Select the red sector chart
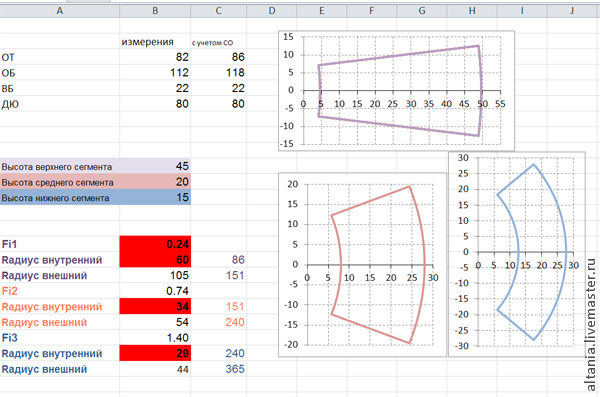Image resolution: width=600 pixels, height=397 pixels. point(362,265)
